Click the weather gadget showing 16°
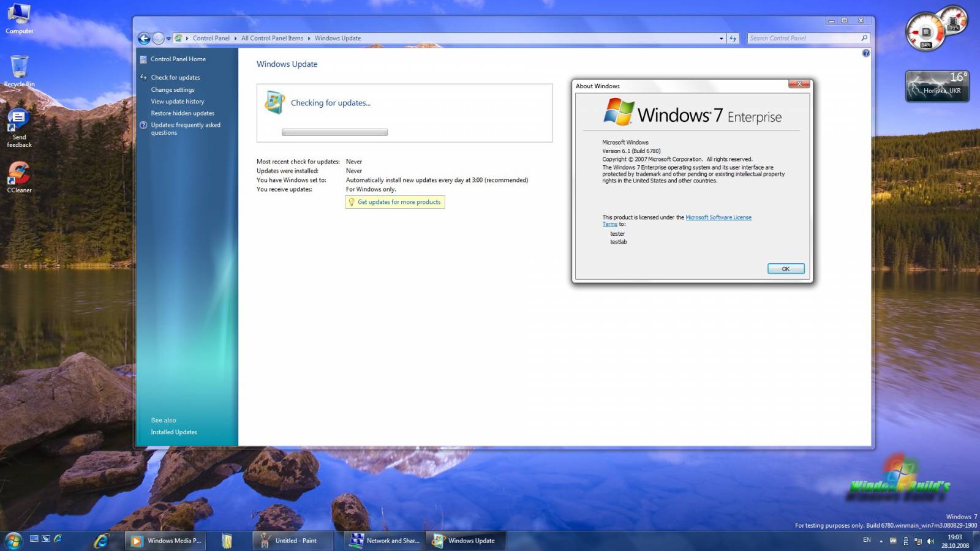This screenshot has width=980, height=551. (937, 86)
